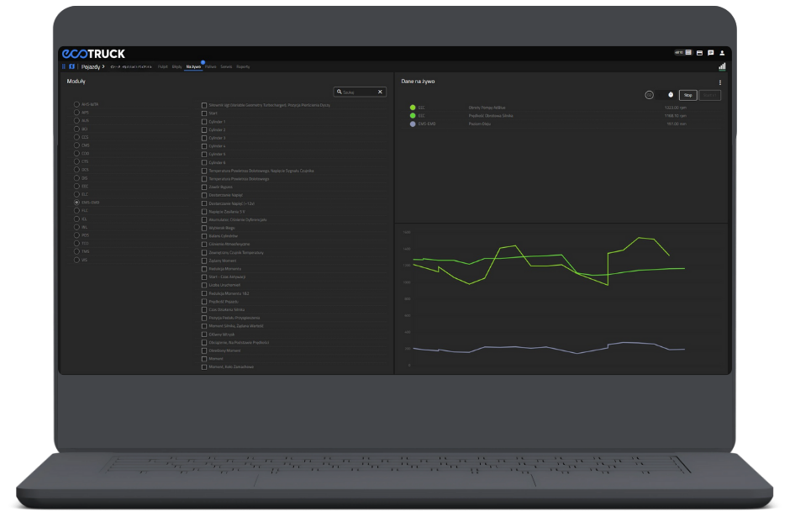This screenshot has width=790, height=532.
Task: Enable the Zawór Bypass checkbox
Action: (x=204, y=187)
